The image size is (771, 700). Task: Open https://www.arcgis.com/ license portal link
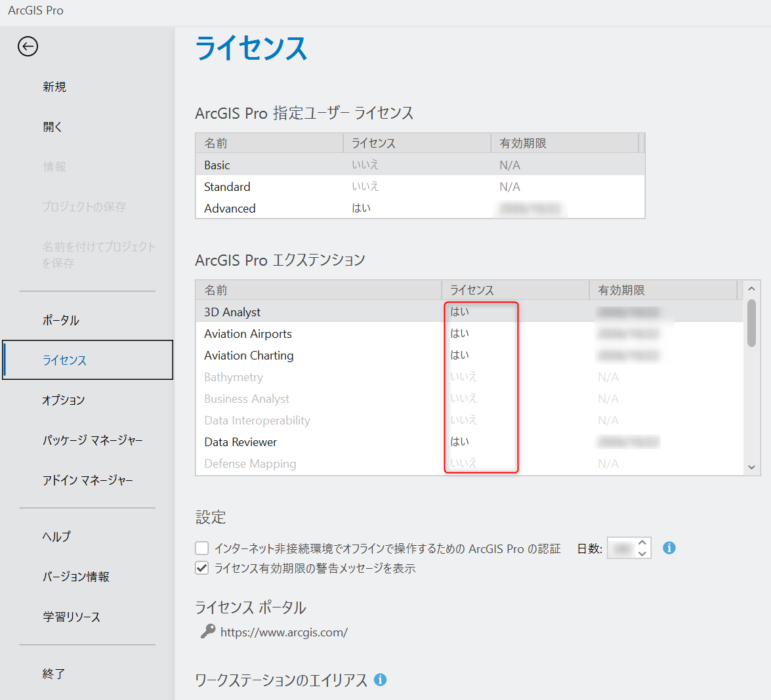(283, 632)
